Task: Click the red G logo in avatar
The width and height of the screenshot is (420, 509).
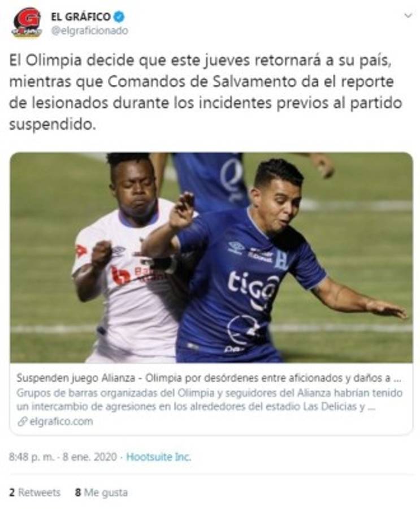Action: [x=28, y=19]
